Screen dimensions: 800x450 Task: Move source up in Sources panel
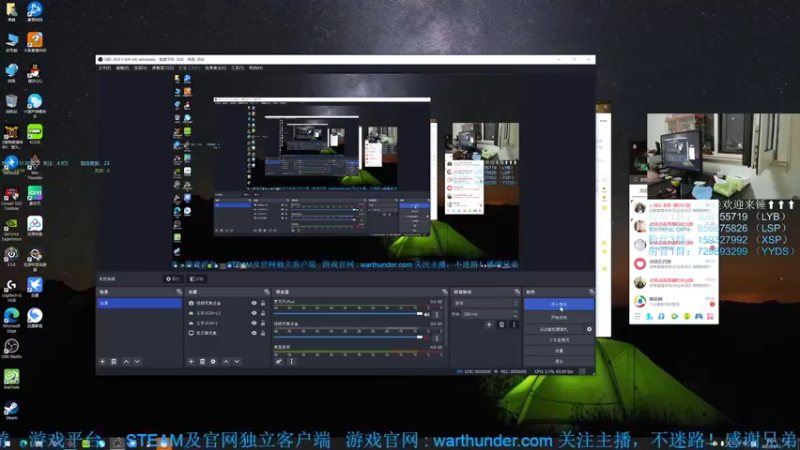pyautogui.click(x=226, y=361)
